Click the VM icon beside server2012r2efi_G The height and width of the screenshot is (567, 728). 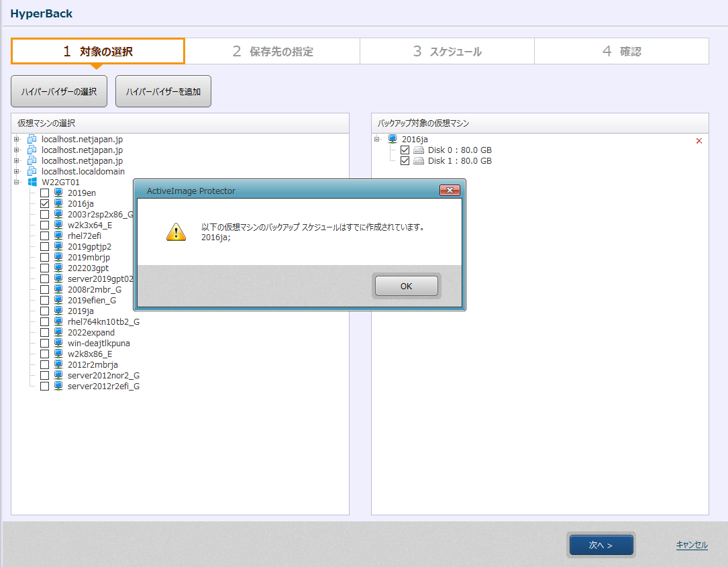pos(58,385)
